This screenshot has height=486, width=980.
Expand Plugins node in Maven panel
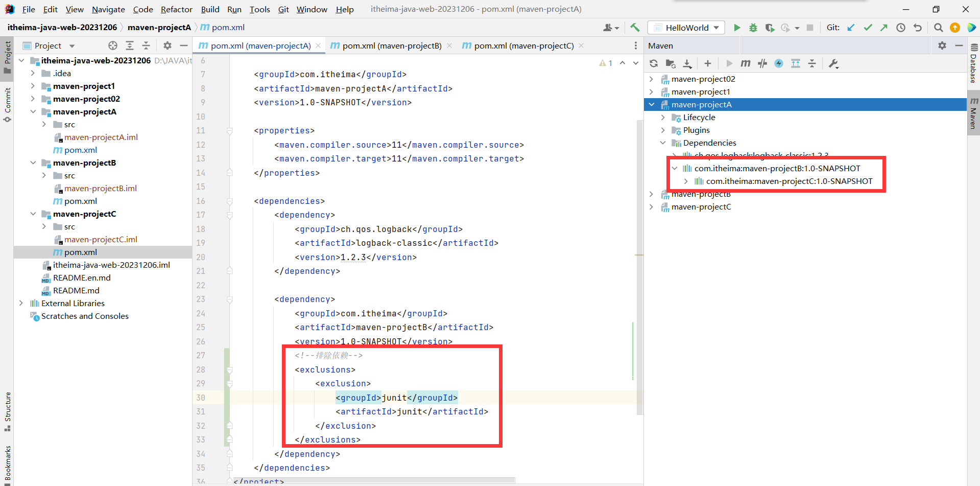click(663, 130)
